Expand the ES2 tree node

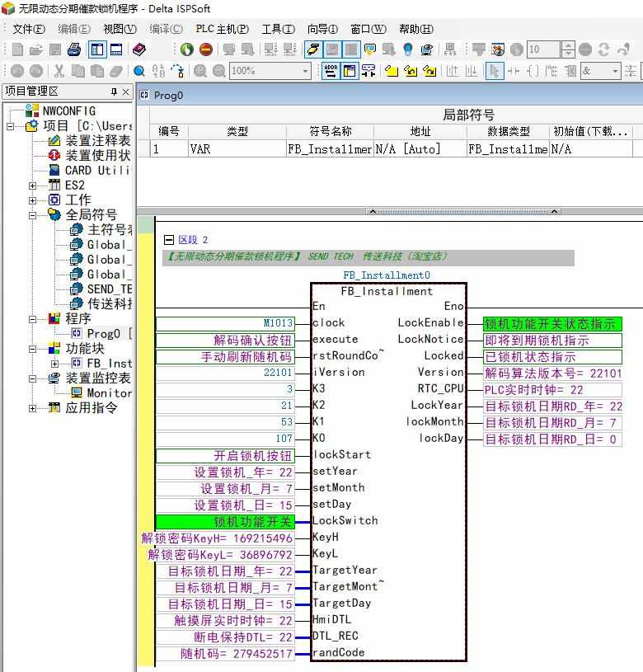tap(32, 186)
